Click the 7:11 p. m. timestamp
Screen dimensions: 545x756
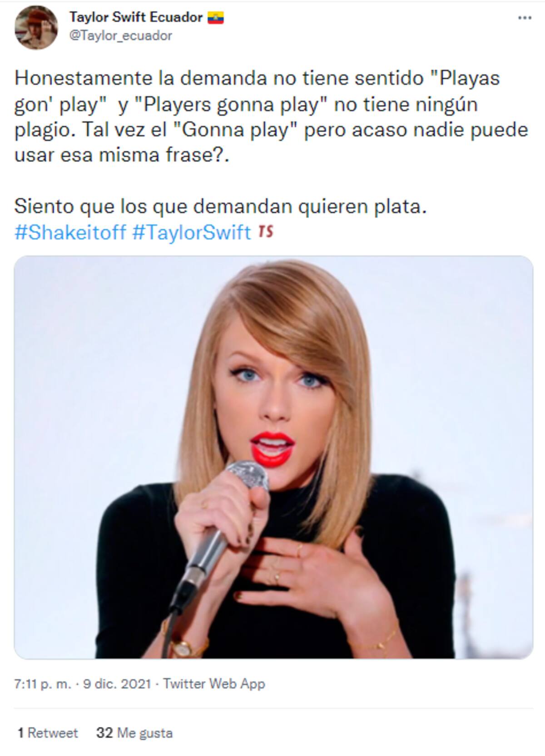(43, 684)
